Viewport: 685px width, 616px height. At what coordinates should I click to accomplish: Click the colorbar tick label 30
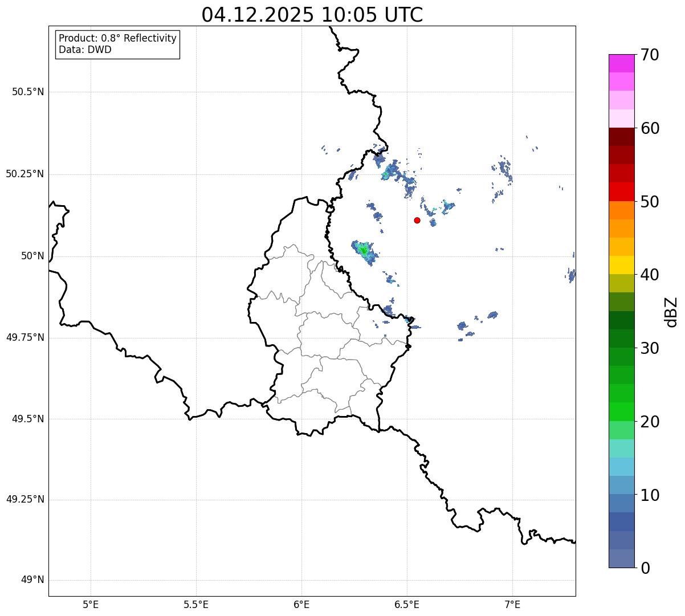(650, 348)
